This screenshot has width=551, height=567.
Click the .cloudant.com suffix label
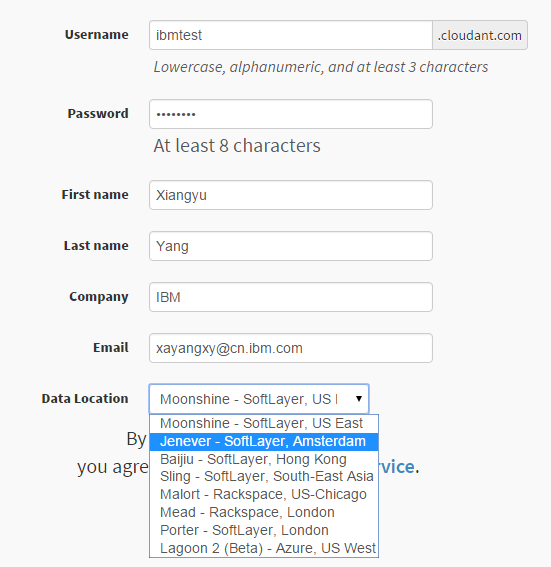pyautogui.click(x=480, y=35)
